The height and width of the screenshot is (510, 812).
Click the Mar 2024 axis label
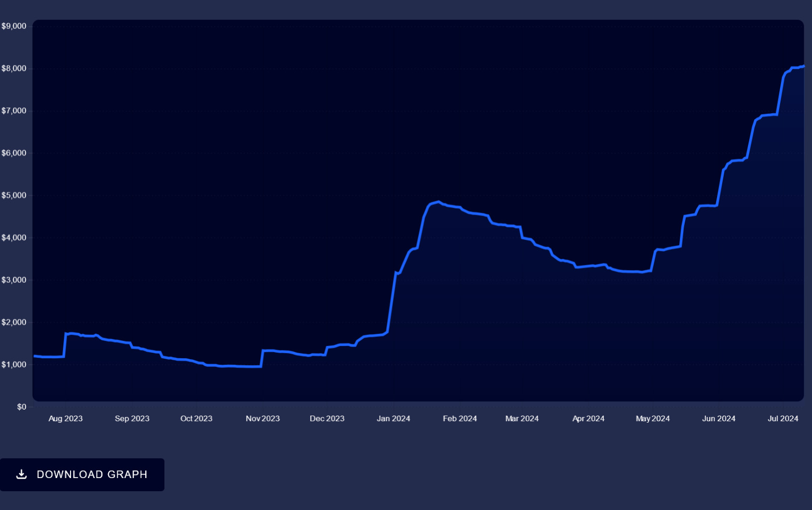522,419
